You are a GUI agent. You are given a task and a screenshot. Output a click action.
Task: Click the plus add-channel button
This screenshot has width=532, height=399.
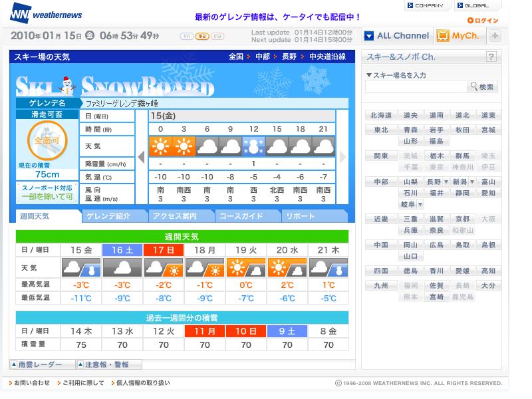(495, 36)
